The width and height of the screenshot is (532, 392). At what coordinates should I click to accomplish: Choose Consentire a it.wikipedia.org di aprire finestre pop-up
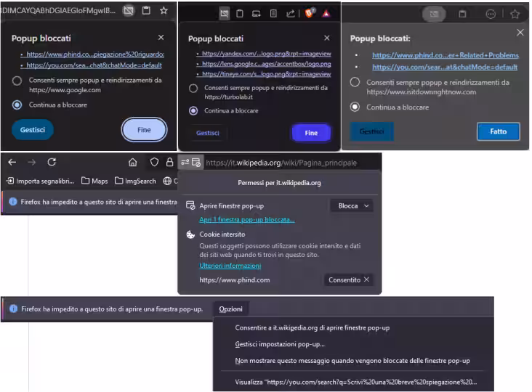tap(312, 328)
